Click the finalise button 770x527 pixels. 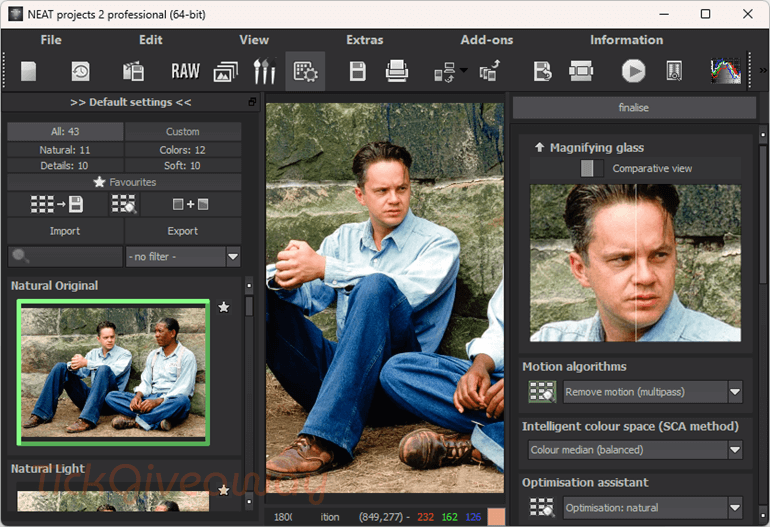point(634,108)
